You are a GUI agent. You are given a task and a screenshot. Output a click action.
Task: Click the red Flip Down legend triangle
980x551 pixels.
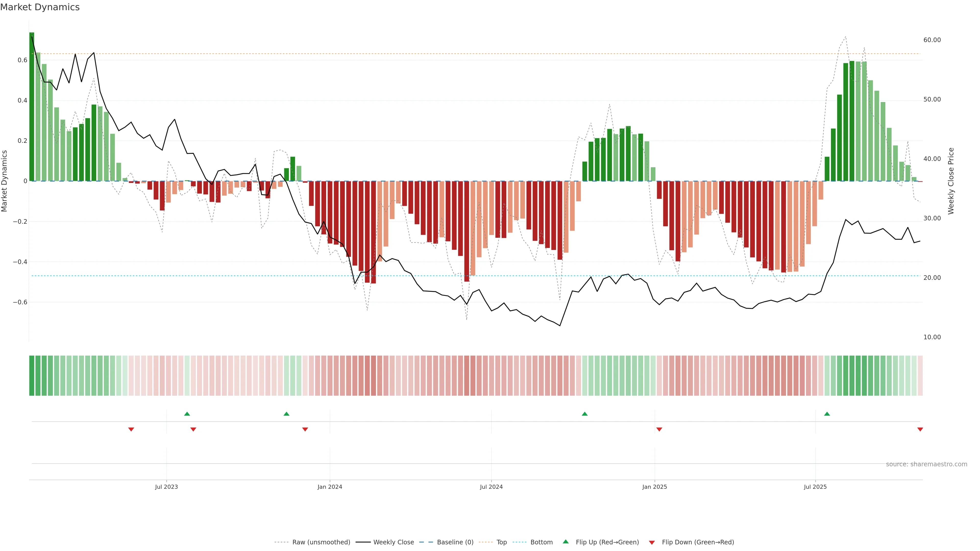(652, 542)
